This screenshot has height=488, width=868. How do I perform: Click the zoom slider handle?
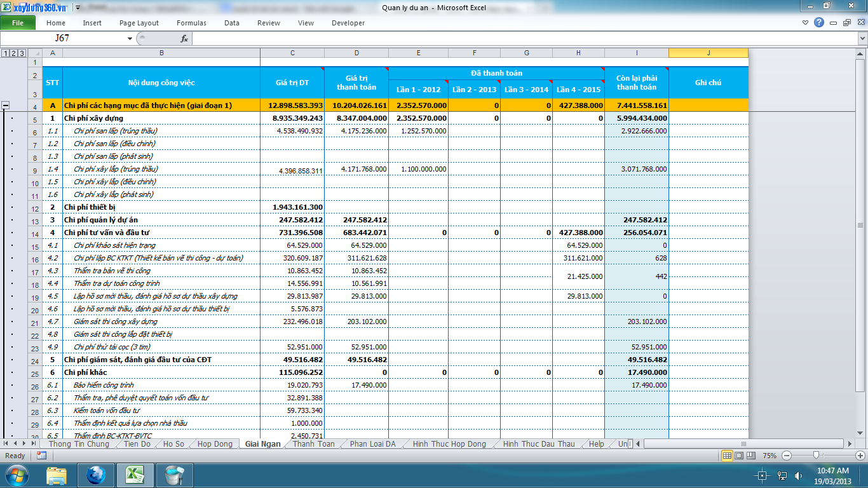[x=816, y=455]
